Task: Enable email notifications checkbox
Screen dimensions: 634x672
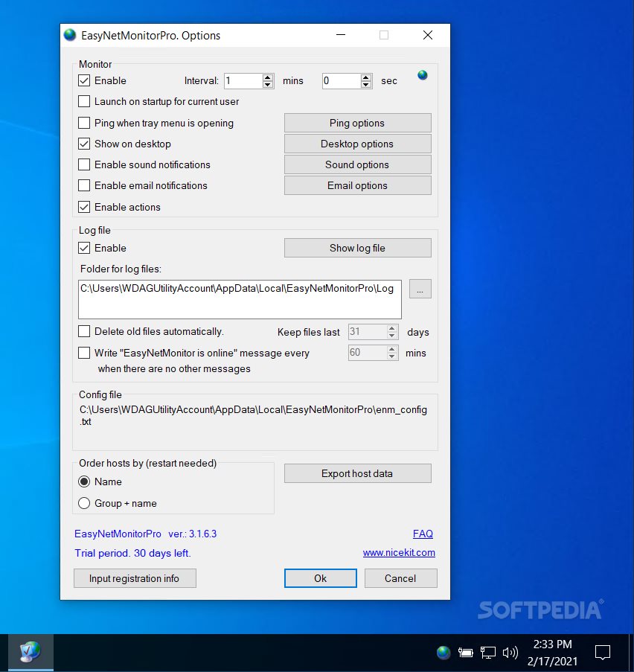Action: tap(84, 185)
